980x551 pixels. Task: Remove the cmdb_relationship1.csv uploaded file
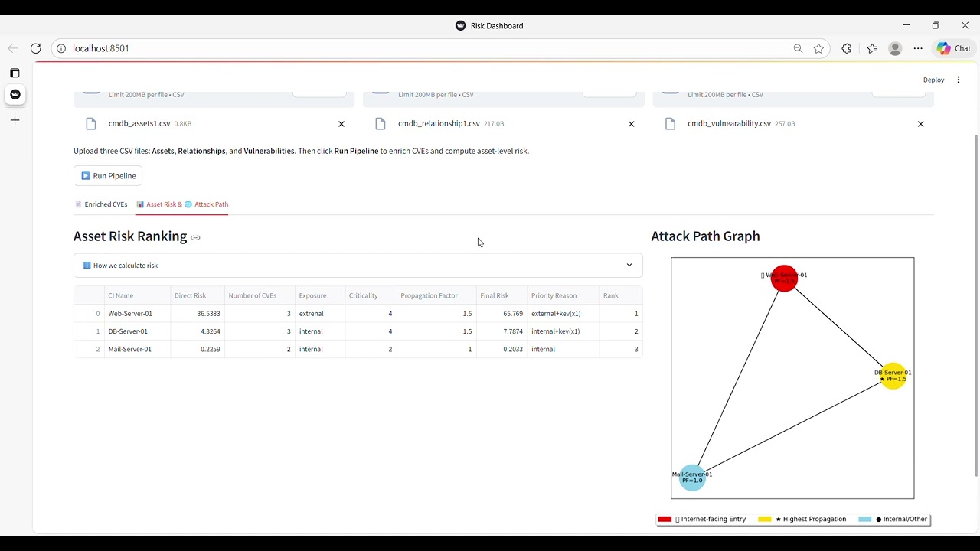click(631, 124)
